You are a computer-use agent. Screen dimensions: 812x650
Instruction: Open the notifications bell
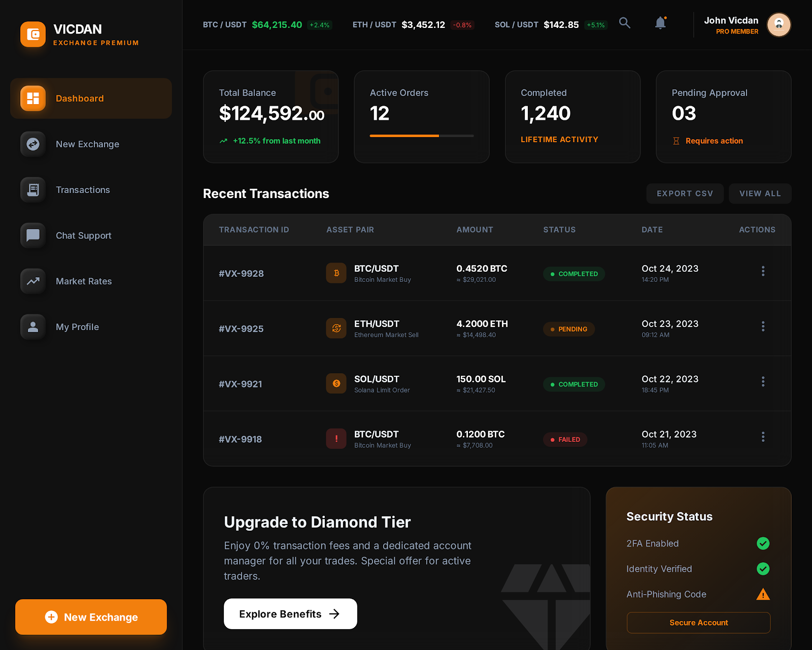(x=660, y=23)
